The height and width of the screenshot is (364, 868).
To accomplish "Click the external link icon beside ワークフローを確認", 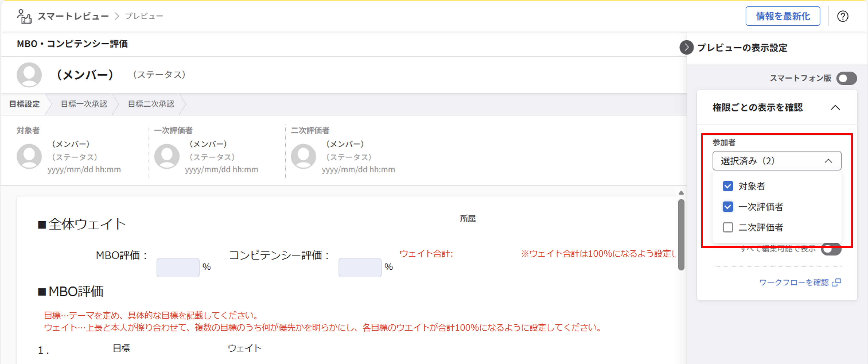I will [x=837, y=282].
